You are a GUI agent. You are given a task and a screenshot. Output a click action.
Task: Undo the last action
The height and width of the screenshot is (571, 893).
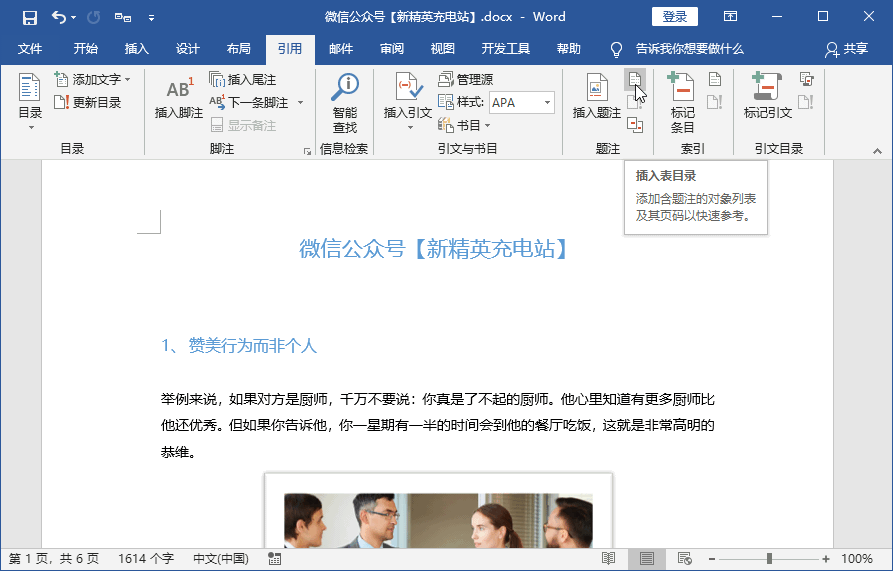pyautogui.click(x=59, y=17)
